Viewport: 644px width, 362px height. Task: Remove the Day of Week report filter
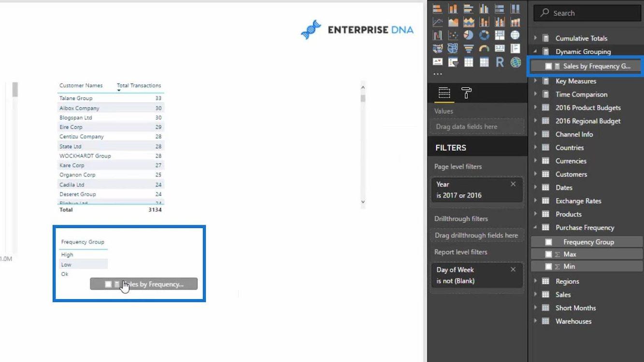tap(513, 270)
